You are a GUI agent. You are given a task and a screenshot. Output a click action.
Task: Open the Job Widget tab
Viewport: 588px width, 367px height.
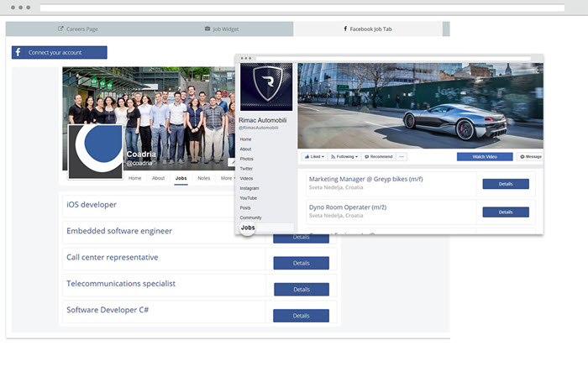coord(222,29)
